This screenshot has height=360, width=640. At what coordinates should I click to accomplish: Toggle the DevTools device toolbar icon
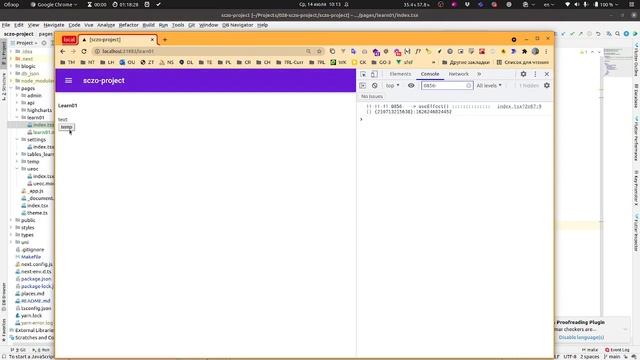tap(373, 74)
